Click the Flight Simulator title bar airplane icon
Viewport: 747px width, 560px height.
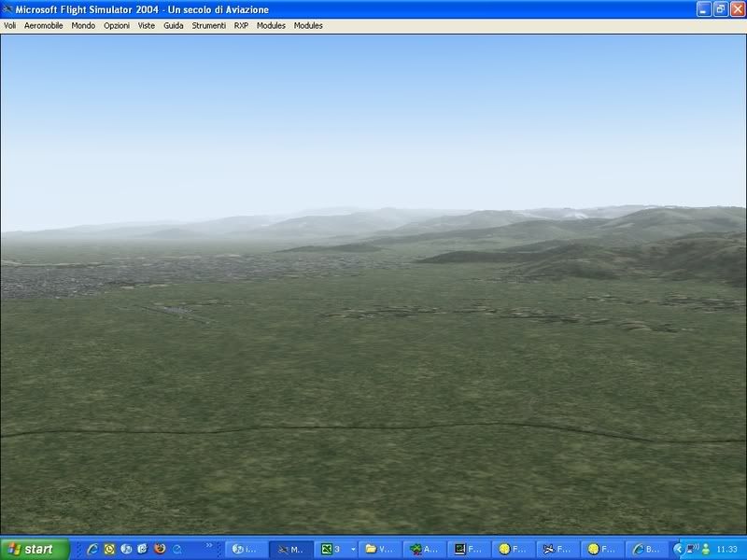[x=7, y=9]
